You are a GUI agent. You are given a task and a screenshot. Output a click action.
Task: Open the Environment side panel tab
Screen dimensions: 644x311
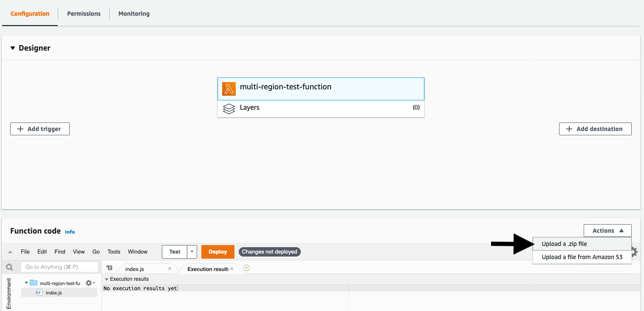[x=9, y=294]
